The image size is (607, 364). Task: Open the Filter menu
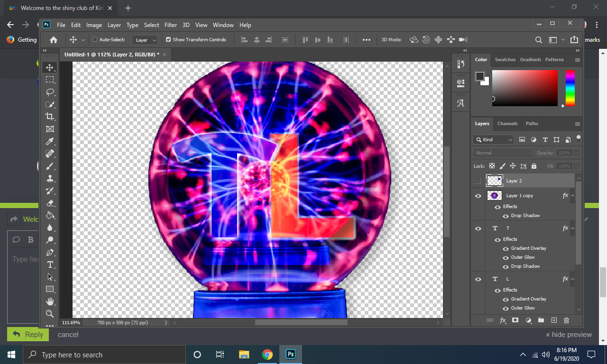coord(171,25)
